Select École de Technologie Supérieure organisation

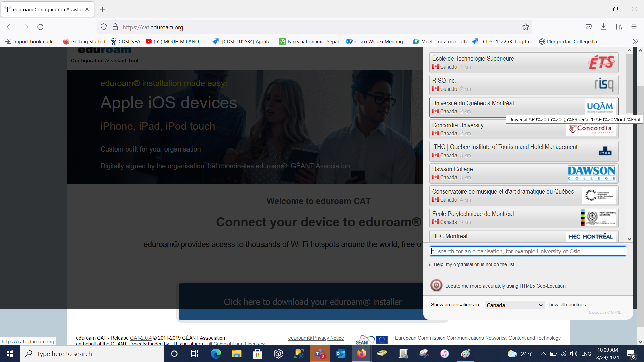tap(524, 63)
